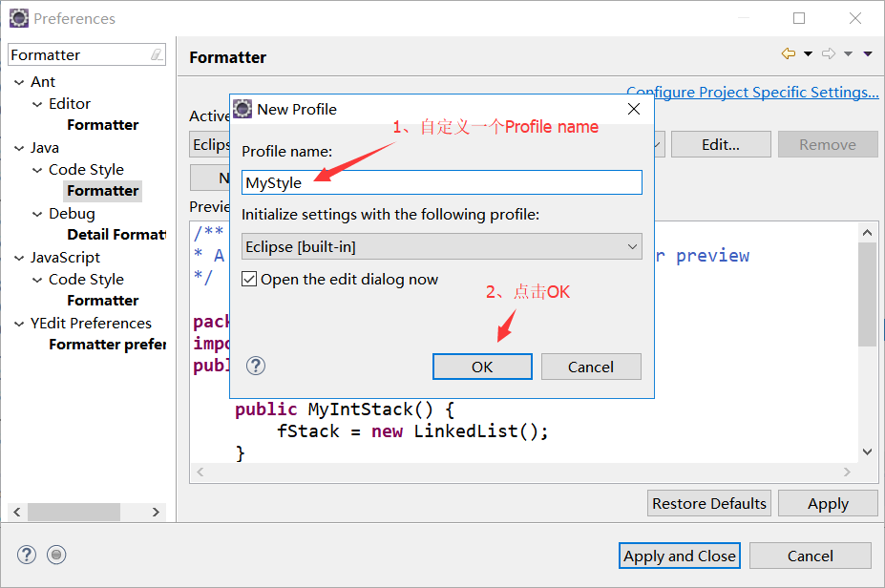Click the Remove button
The image size is (885, 588).
pyautogui.click(x=828, y=144)
